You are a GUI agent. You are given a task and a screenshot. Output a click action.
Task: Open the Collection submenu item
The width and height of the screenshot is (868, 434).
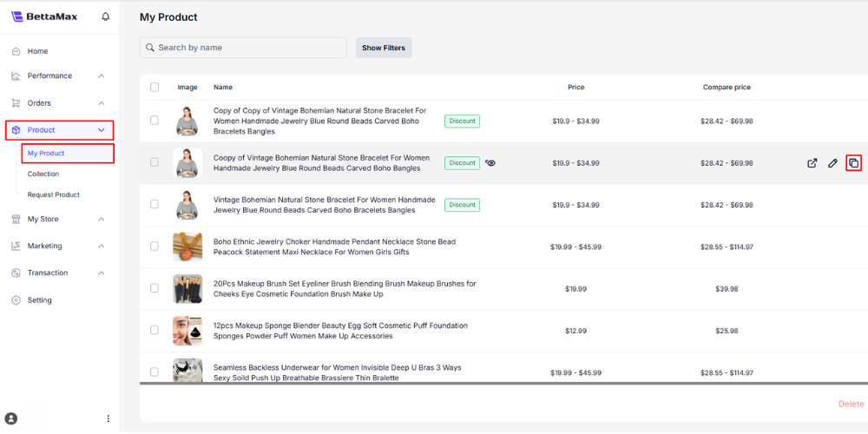43,174
